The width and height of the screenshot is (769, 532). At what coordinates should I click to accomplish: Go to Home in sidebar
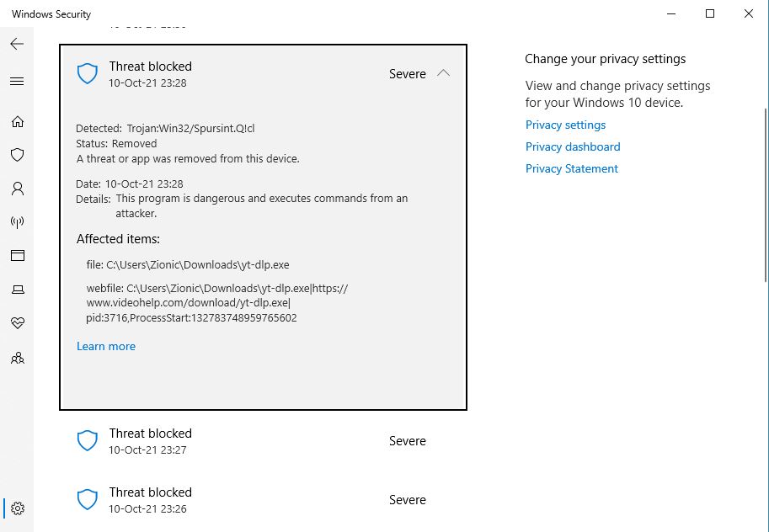point(17,122)
